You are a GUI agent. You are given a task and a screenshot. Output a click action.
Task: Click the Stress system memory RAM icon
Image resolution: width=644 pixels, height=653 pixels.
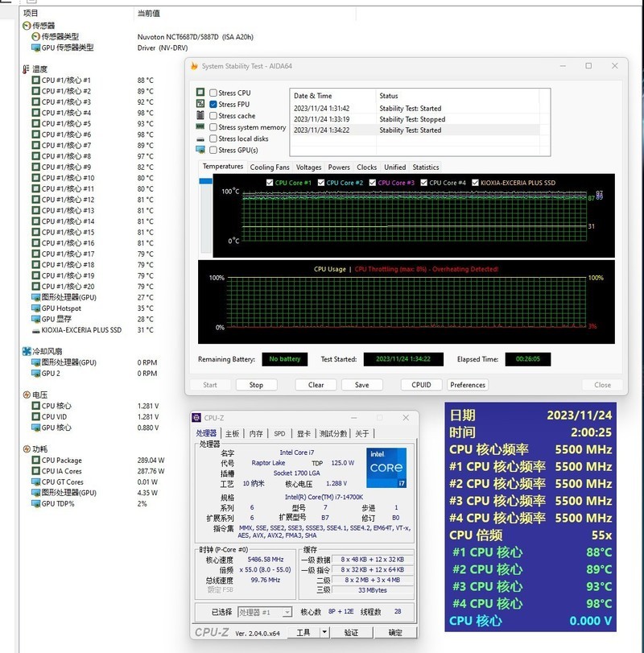(200, 126)
